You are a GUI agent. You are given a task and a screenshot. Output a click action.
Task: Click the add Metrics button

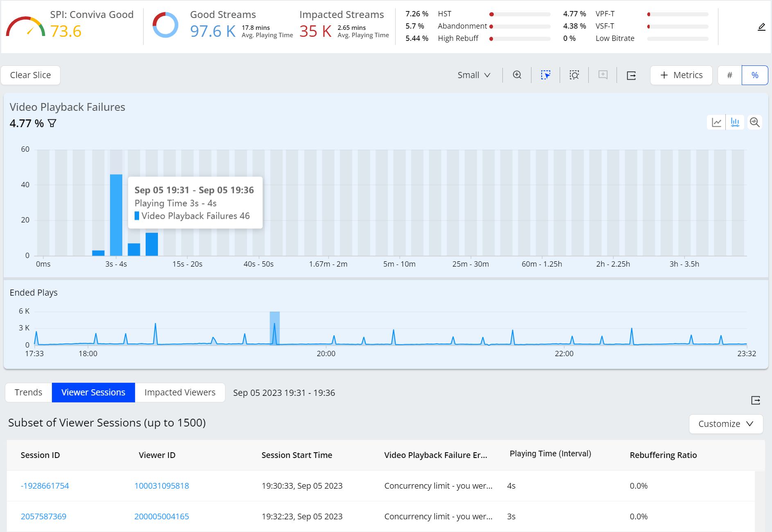[681, 75]
